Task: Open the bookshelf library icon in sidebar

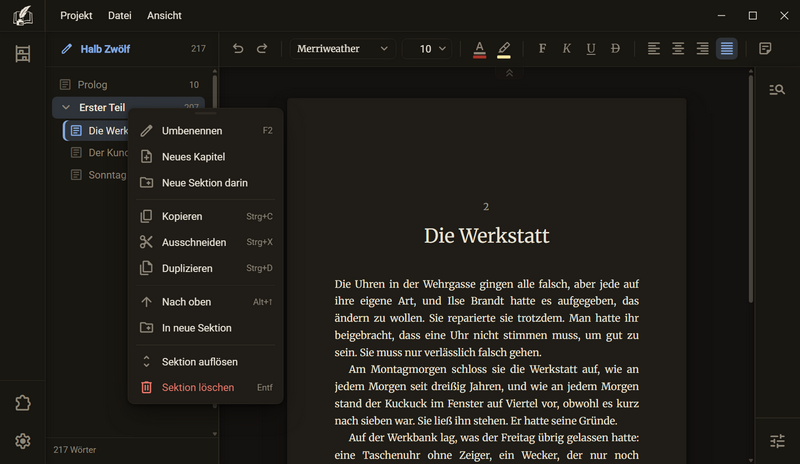Action: pyautogui.click(x=22, y=54)
